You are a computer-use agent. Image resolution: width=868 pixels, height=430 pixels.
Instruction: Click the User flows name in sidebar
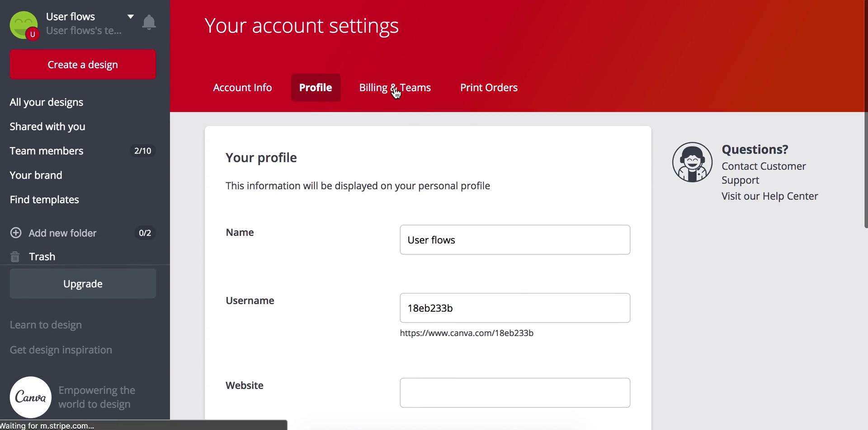71,17
